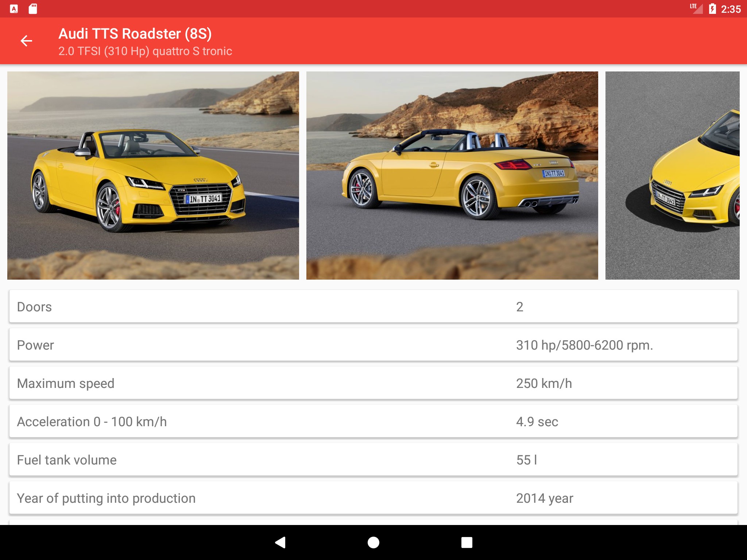Tap the LTE signal indicator

(x=696, y=8)
